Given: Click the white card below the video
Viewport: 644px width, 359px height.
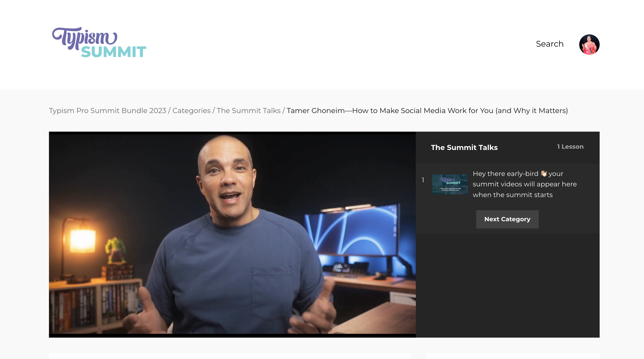Looking at the screenshot, I should click(230, 356).
